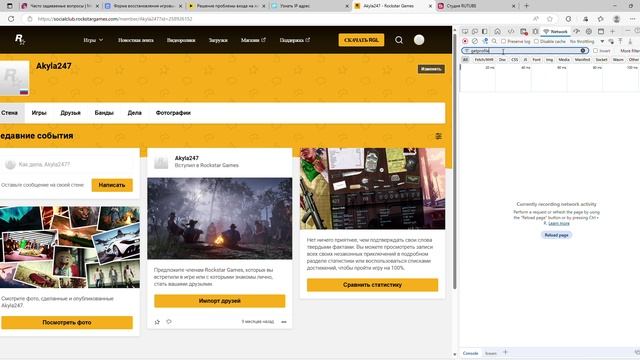This screenshot has height=360, width=640.
Task: Click the Reload page button in DevTools
Action: (556, 235)
